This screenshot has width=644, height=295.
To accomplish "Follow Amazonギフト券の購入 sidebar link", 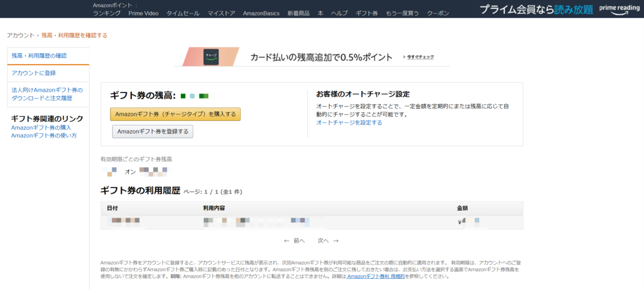I will 41,127.
